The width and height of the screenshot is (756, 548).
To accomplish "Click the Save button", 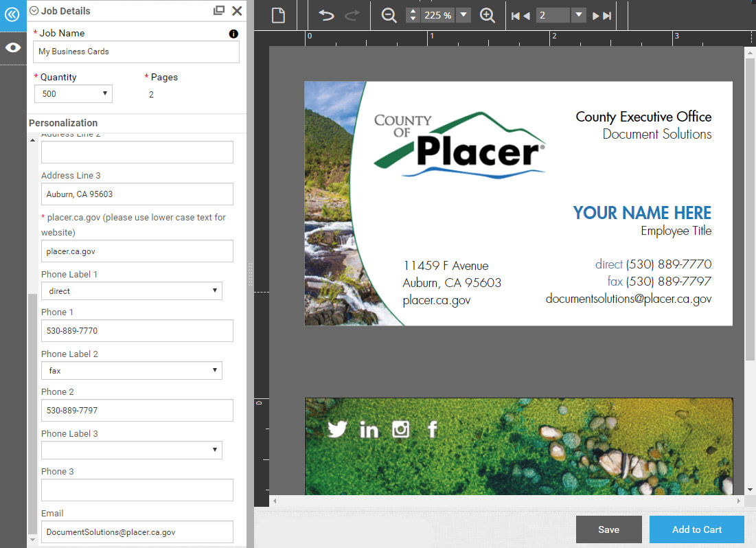I will pyautogui.click(x=608, y=529).
